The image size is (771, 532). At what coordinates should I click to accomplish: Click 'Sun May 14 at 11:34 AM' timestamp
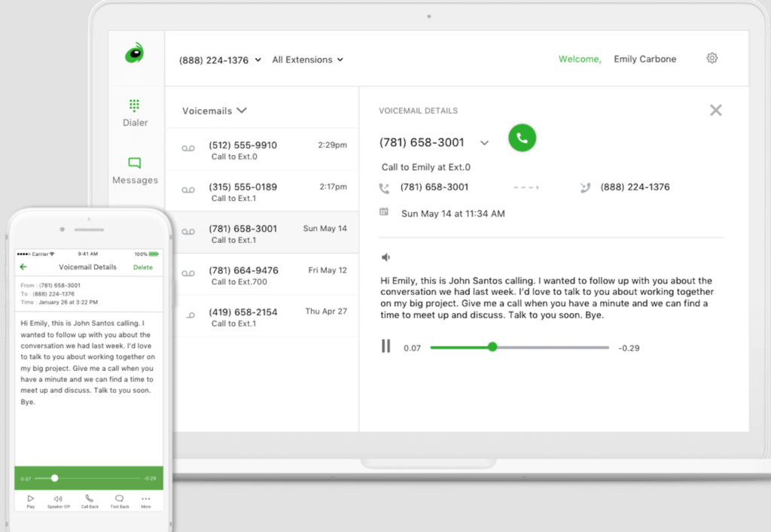coord(453,214)
